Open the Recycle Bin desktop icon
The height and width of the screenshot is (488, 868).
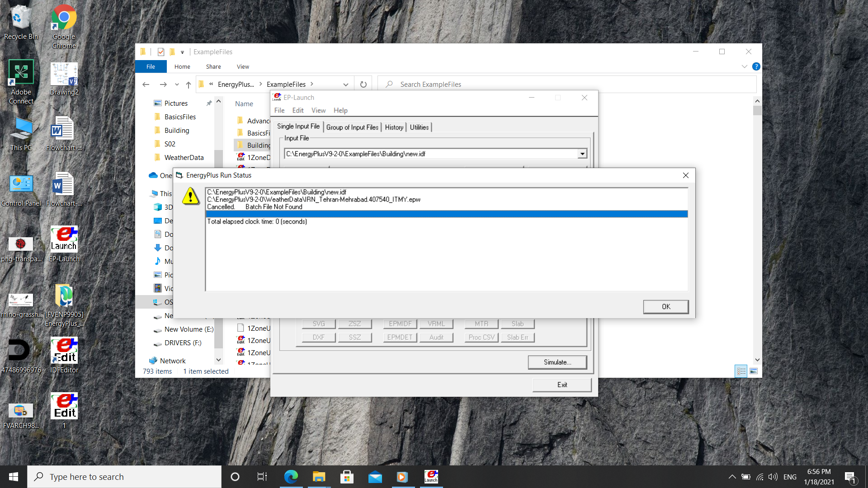[21, 23]
